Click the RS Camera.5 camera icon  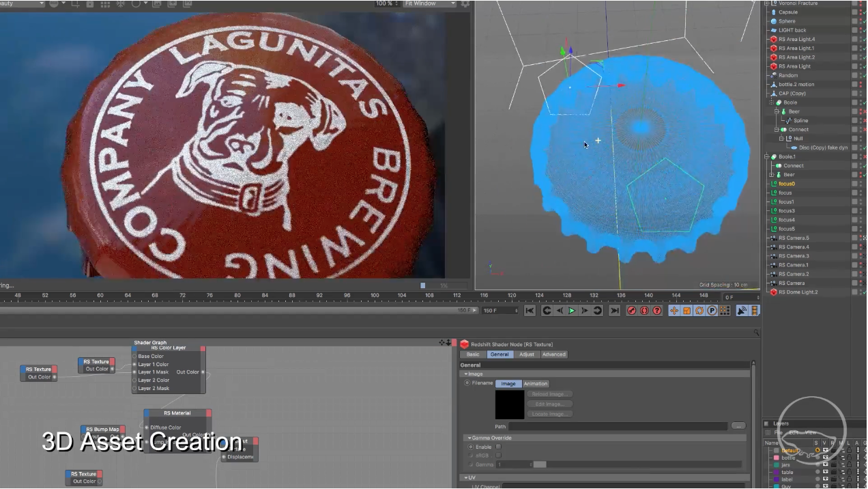[773, 238]
